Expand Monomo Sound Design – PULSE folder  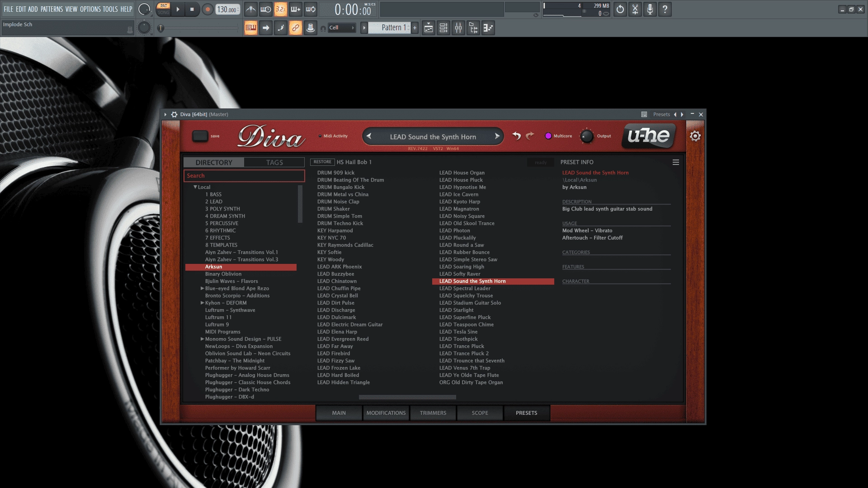pos(202,339)
